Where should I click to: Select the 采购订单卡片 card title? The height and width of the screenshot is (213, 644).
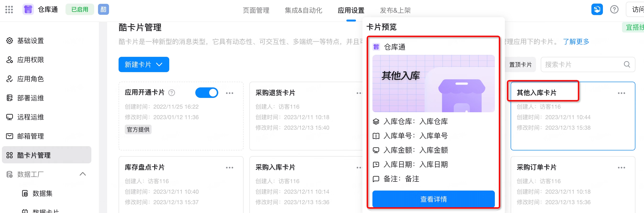(536, 167)
